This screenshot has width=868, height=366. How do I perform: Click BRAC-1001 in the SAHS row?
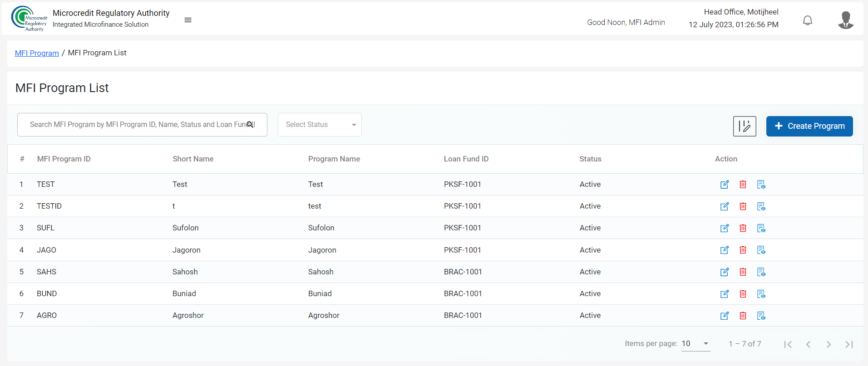[463, 272]
